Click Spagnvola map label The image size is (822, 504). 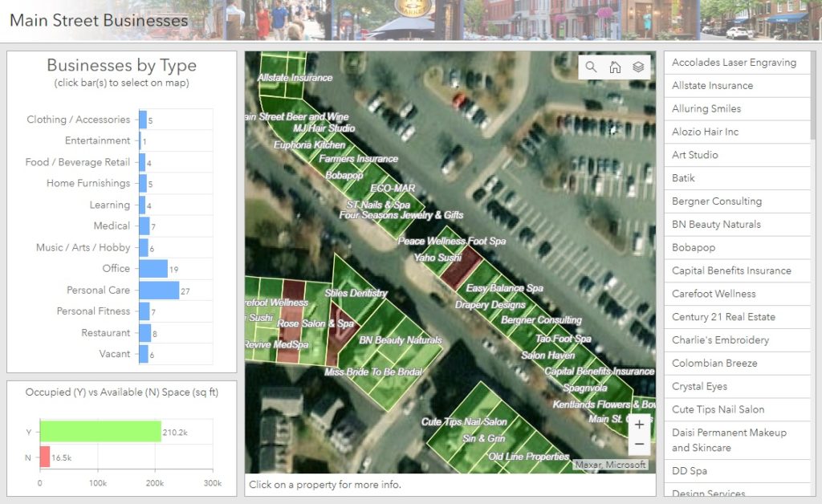tap(585, 388)
